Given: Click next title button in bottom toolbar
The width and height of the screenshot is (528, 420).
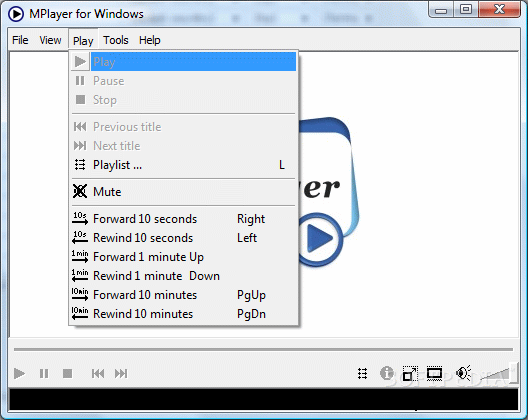Looking at the screenshot, I should point(121,374).
